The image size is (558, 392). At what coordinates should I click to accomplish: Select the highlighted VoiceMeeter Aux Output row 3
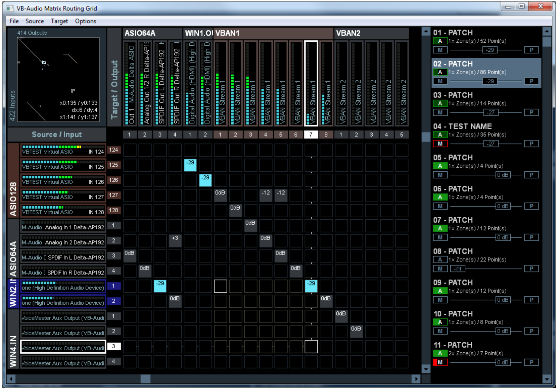point(63,346)
